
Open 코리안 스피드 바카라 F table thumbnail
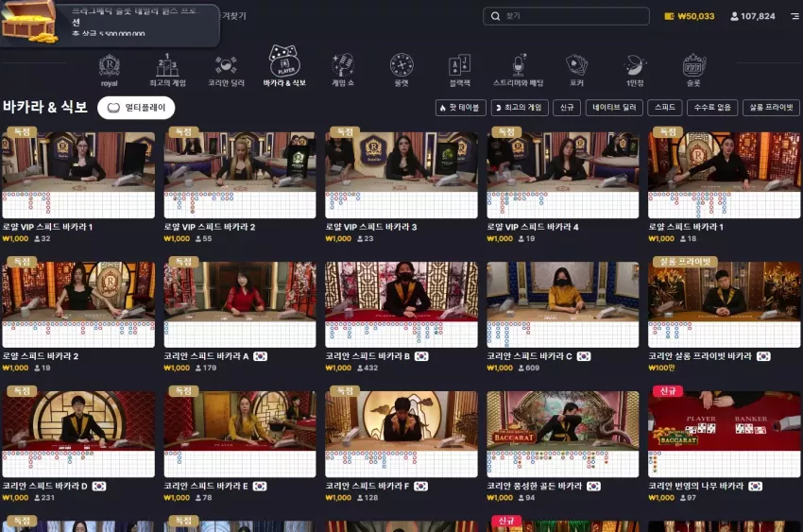pyautogui.click(x=401, y=435)
